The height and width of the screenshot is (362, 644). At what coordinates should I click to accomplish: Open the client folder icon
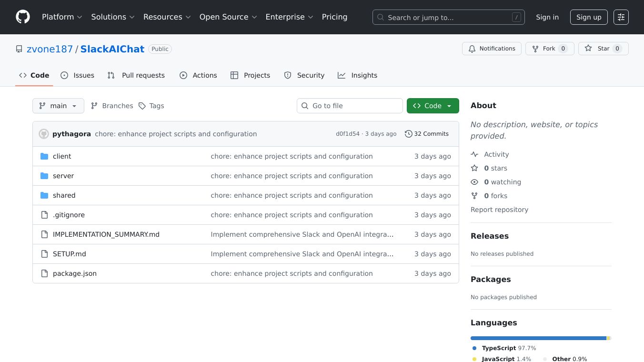(44, 156)
